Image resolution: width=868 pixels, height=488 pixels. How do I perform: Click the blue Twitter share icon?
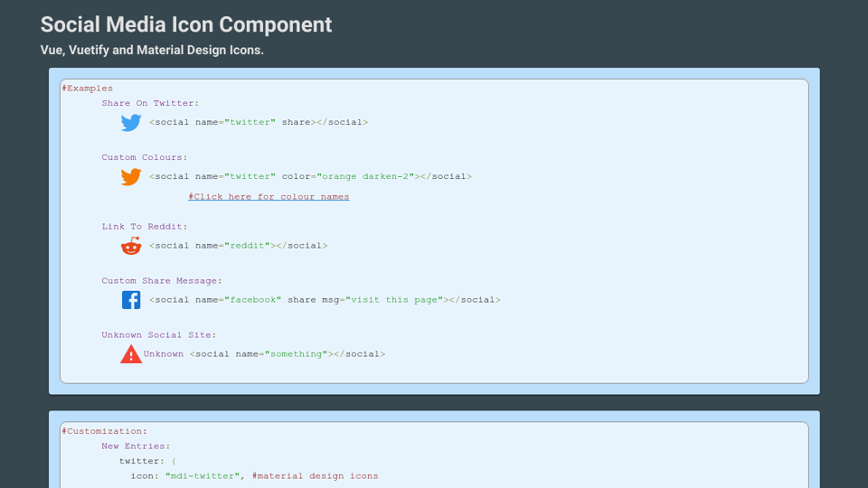tap(131, 123)
